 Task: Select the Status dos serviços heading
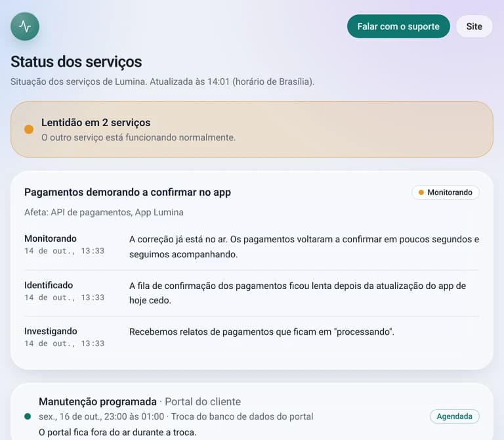point(76,62)
